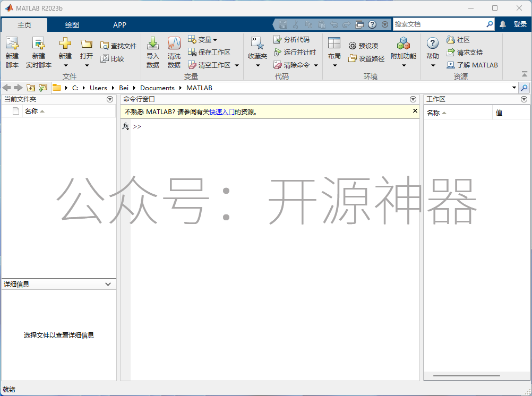Click the 快速入门 link
This screenshot has width=532, height=396.
pyautogui.click(x=222, y=111)
